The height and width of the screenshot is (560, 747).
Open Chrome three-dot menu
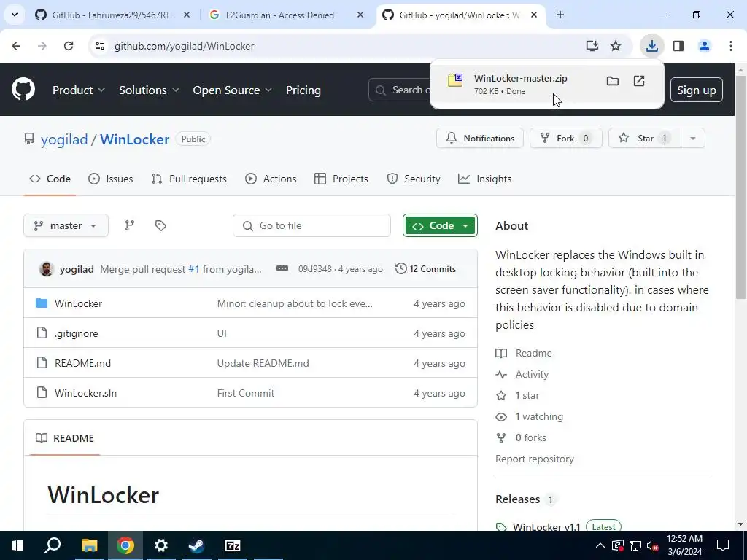[730, 46]
